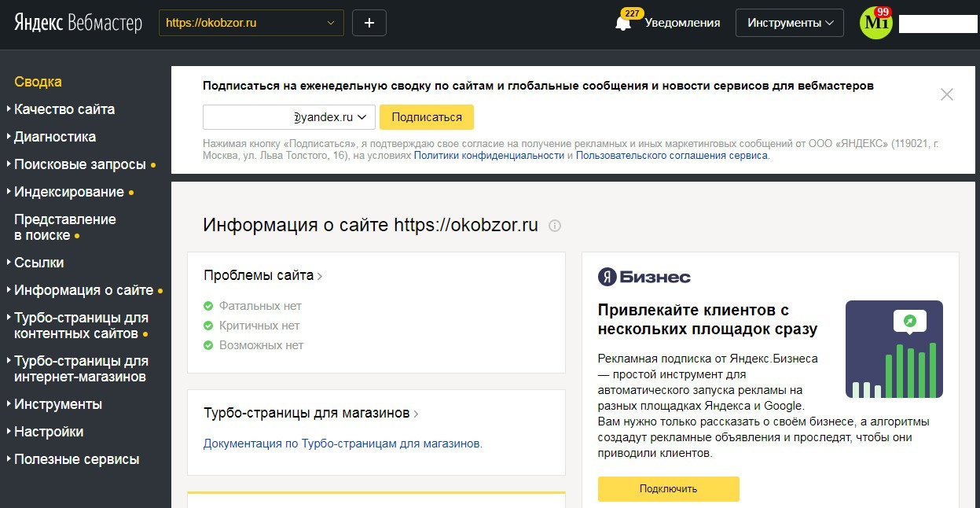Click the Подписаться button
Viewport: 980px width, 508px height.
(427, 117)
